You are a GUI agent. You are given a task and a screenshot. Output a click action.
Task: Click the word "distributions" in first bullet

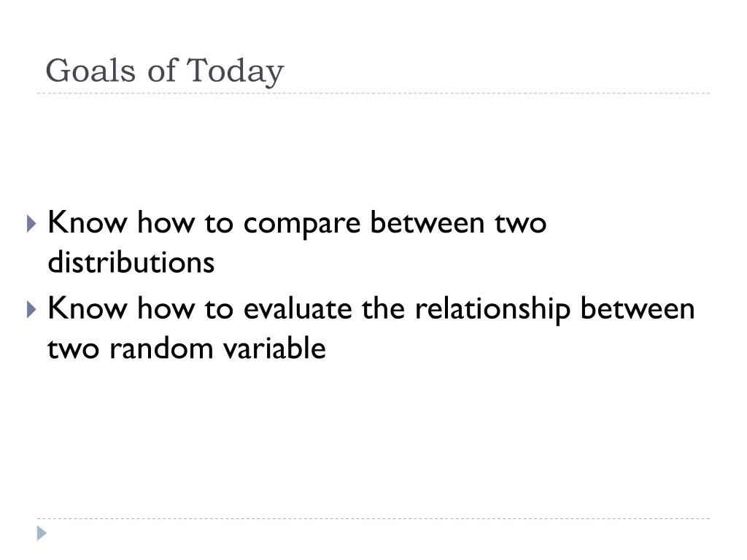pyautogui.click(x=131, y=262)
